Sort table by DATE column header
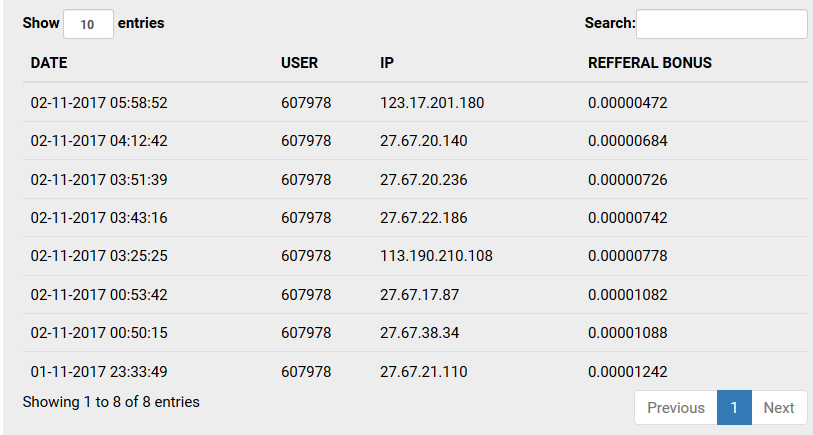This screenshot has height=435, width=813. tap(49, 63)
